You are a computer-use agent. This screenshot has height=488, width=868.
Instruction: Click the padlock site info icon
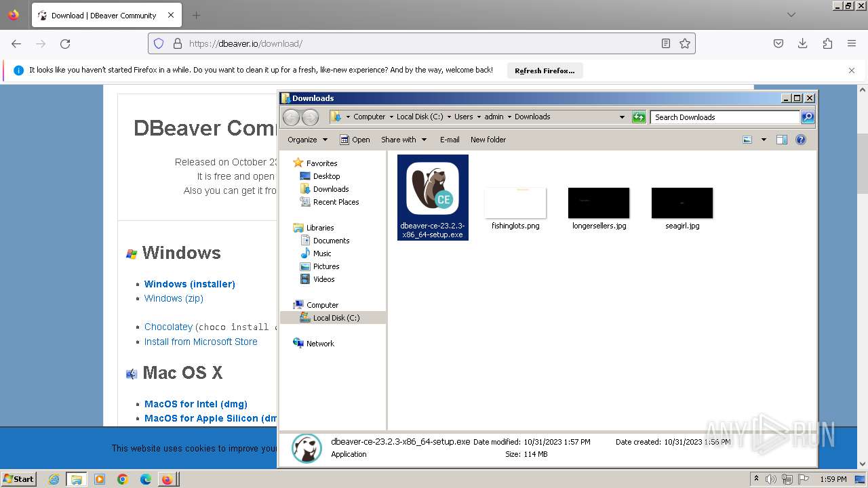(x=178, y=43)
